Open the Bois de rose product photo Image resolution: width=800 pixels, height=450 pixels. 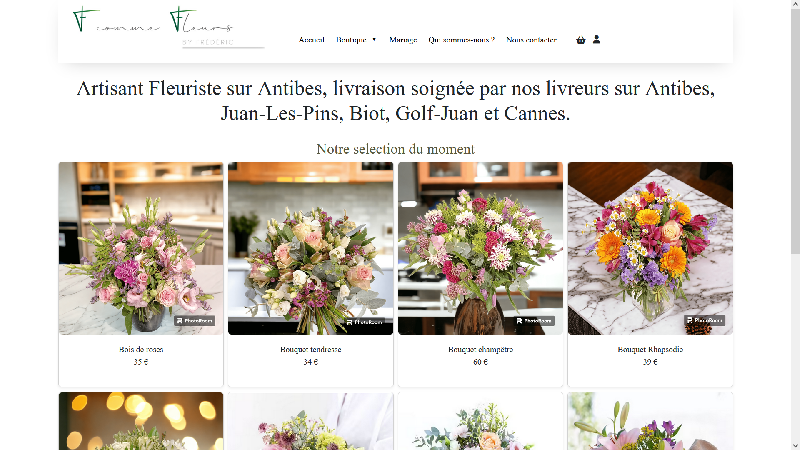pyautogui.click(x=141, y=248)
